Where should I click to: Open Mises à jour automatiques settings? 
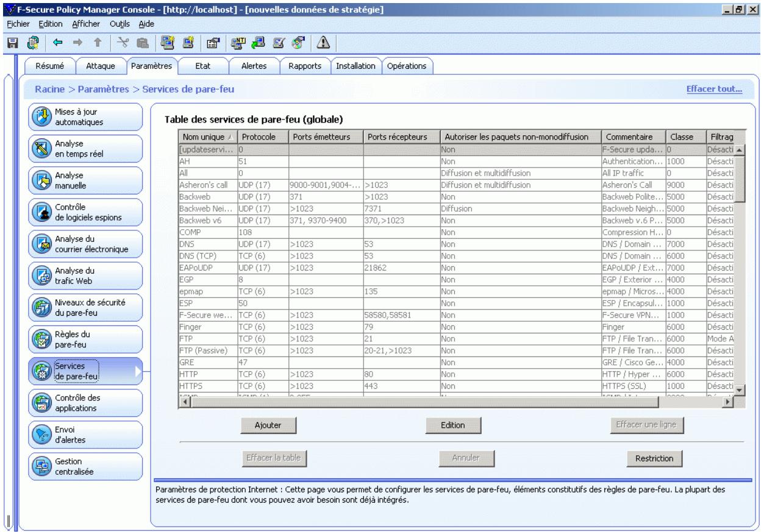point(85,117)
